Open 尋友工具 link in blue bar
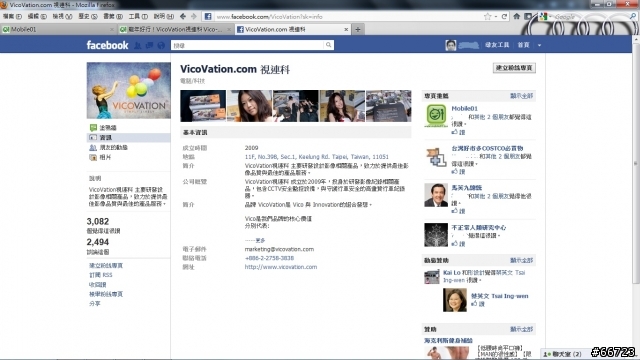Image resolution: width=640 pixels, height=360 pixels. 497,45
